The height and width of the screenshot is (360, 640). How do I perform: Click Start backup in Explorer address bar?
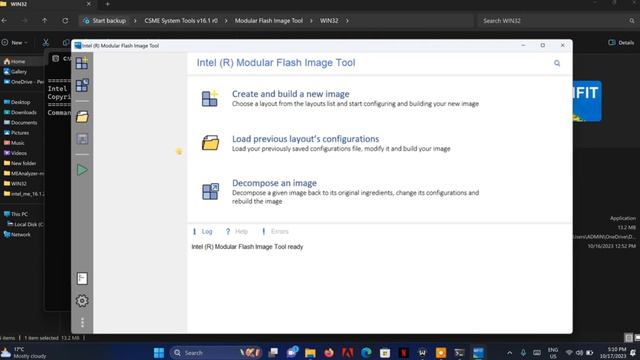(109, 20)
